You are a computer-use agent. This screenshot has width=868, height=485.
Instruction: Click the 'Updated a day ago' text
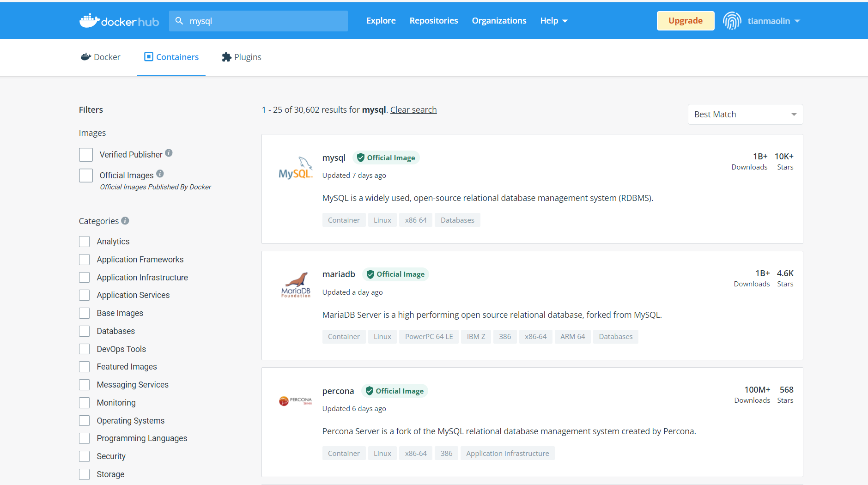coord(352,292)
